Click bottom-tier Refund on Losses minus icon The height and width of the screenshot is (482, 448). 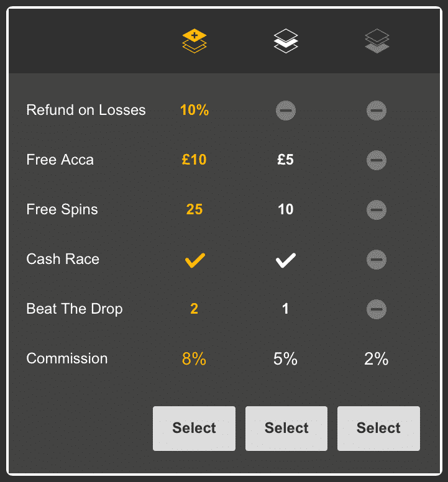pyautogui.click(x=377, y=111)
